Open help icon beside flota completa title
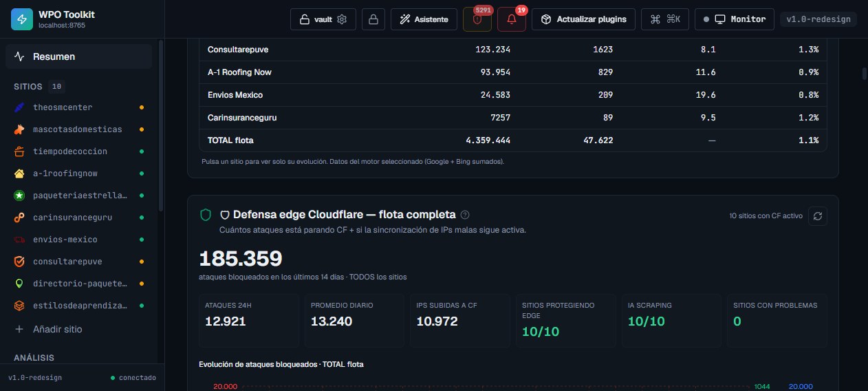868x391 pixels. point(465,215)
